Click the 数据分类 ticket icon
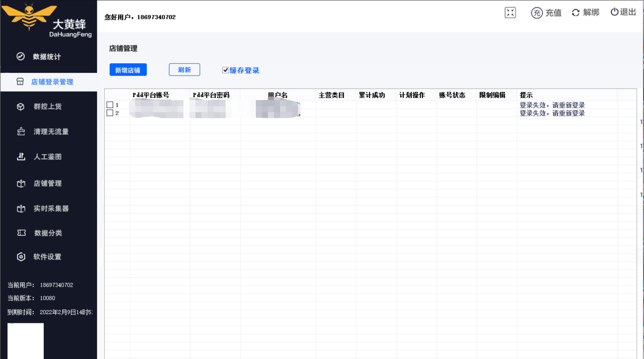The height and width of the screenshot is (359, 644). [x=21, y=233]
